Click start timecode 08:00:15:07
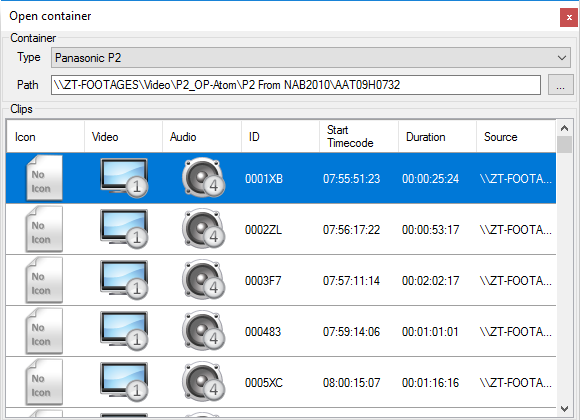Image resolution: width=580 pixels, height=420 pixels. [351, 383]
